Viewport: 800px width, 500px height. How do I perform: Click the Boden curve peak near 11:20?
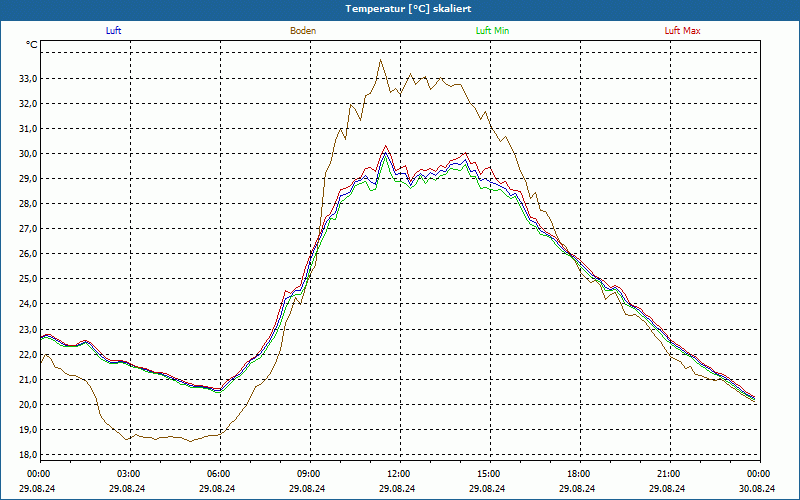point(380,60)
